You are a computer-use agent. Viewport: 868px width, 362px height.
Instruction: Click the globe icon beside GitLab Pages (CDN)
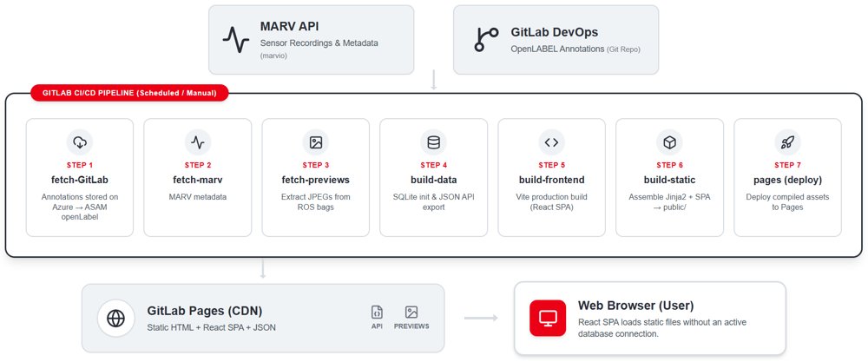click(x=115, y=319)
